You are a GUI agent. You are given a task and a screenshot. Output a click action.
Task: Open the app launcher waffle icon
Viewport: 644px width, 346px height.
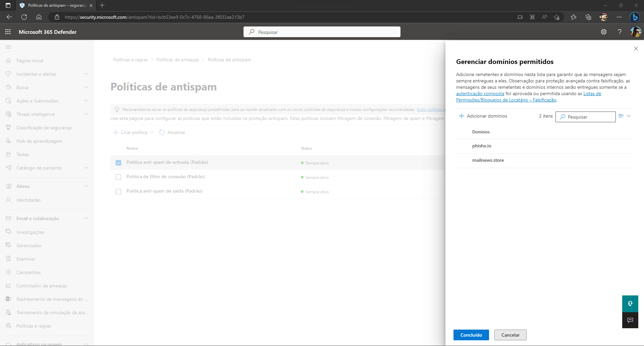point(8,32)
